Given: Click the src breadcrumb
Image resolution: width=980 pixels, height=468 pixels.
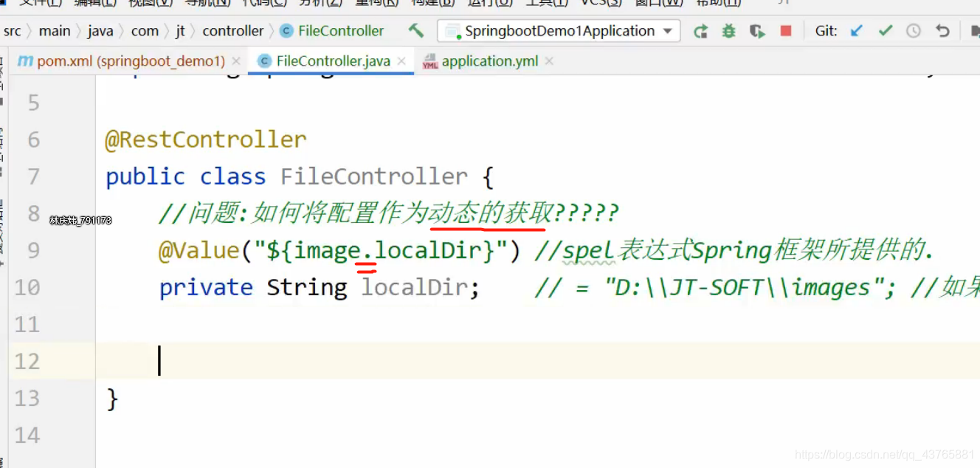Looking at the screenshot, I should (x=13, y=31).
